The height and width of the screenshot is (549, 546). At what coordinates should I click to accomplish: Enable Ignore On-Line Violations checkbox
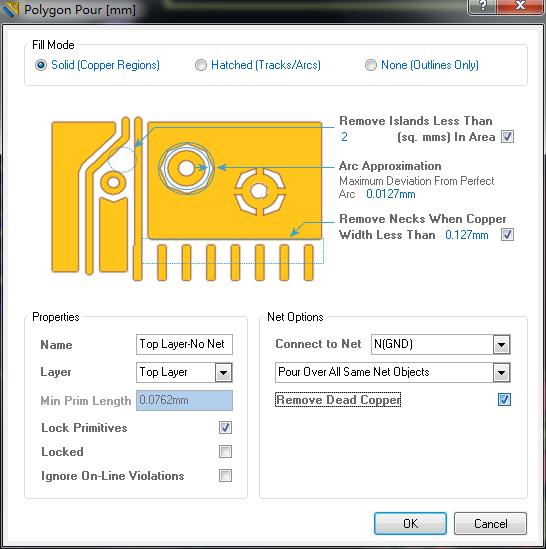click(x=225, y=476)
